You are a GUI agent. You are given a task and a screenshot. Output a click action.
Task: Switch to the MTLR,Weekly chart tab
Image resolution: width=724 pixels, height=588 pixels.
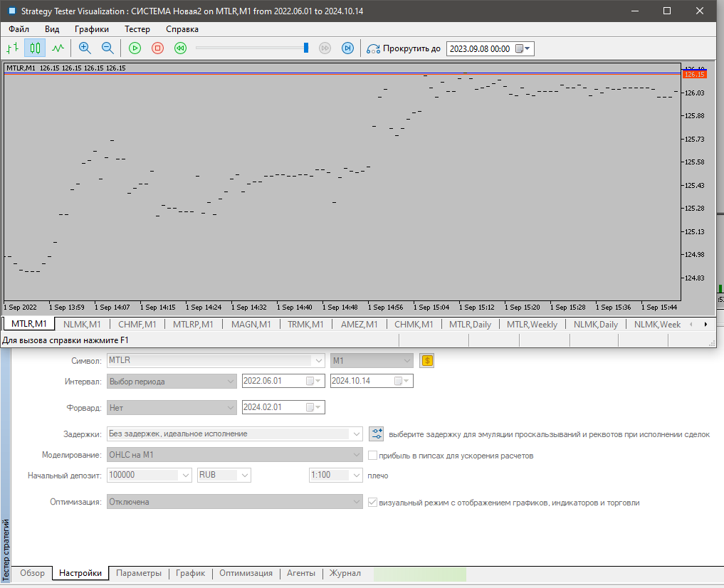coord(532,325)
